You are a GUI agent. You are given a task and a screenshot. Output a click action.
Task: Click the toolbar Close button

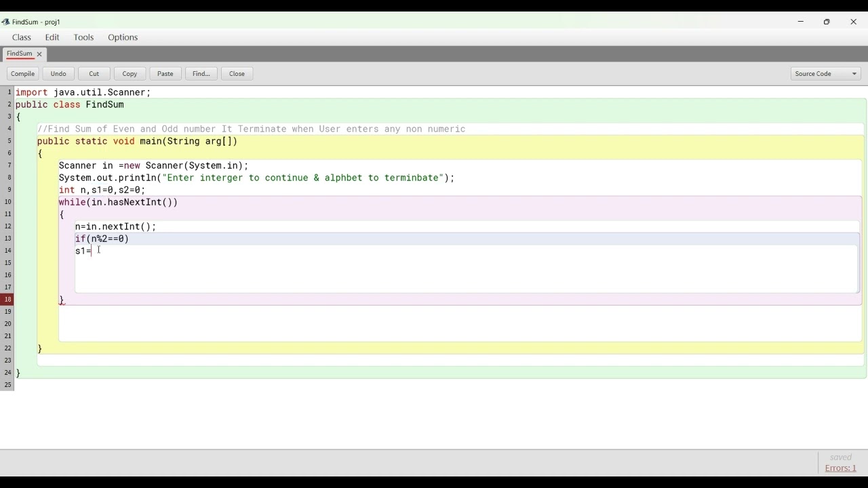tap(237, 74)
